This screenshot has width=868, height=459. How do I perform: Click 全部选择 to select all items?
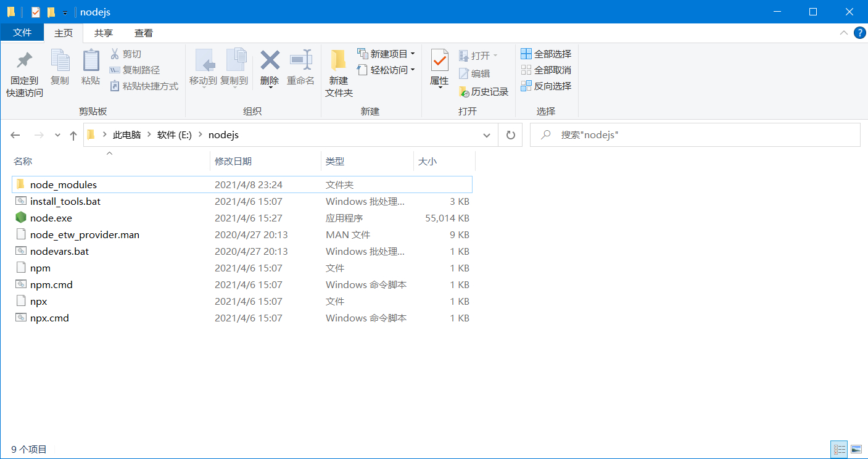[546, 54]
